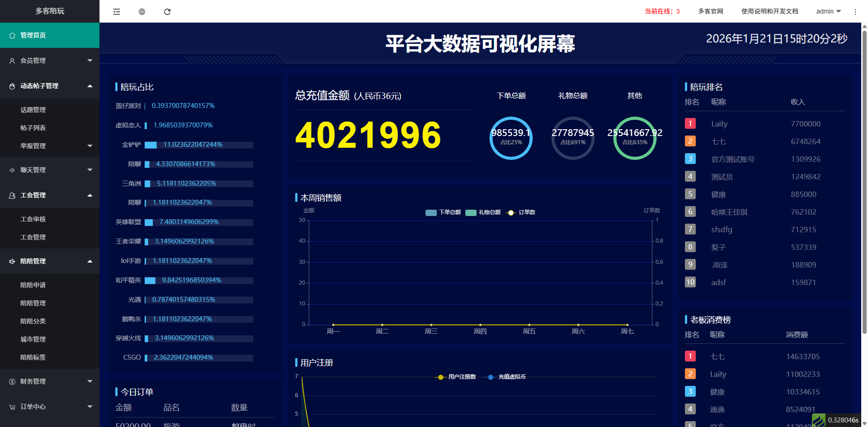Click the globe icon in top bar
Screen dimensions: 868x427
(x=142, y=12)
